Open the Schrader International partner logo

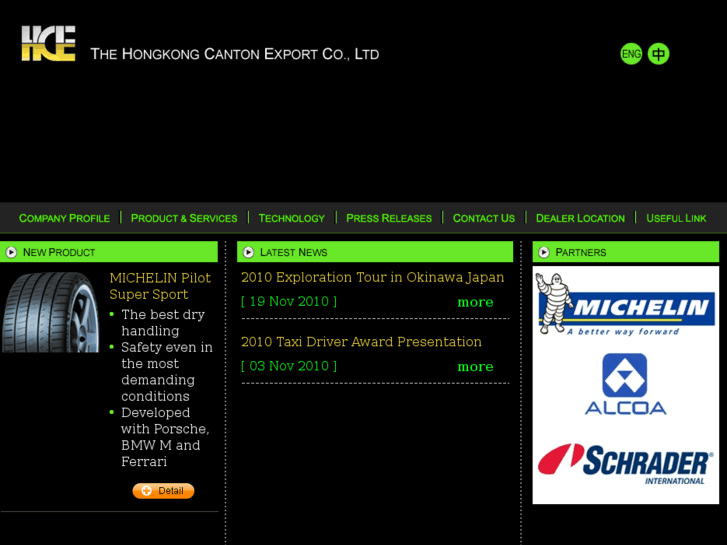[625, 464]
